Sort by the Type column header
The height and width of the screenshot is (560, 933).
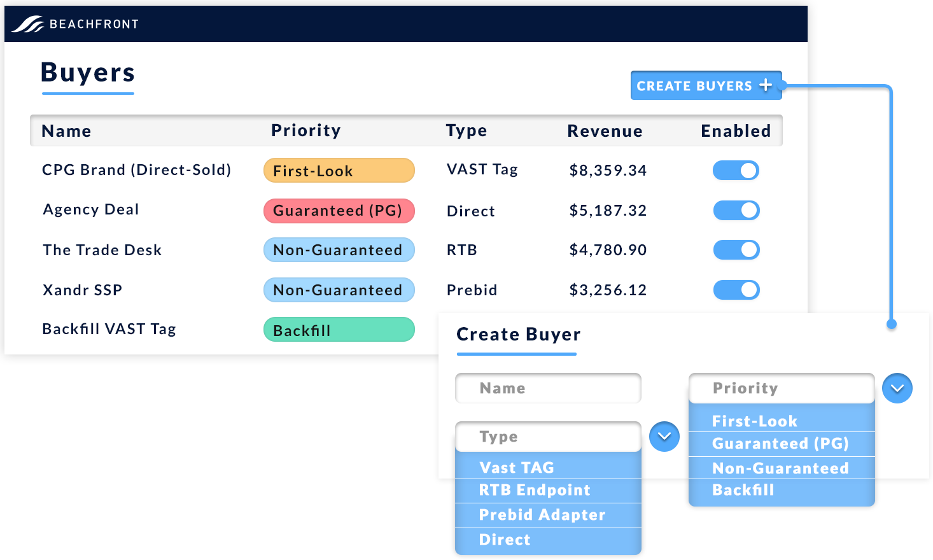(x=466, y=130)
